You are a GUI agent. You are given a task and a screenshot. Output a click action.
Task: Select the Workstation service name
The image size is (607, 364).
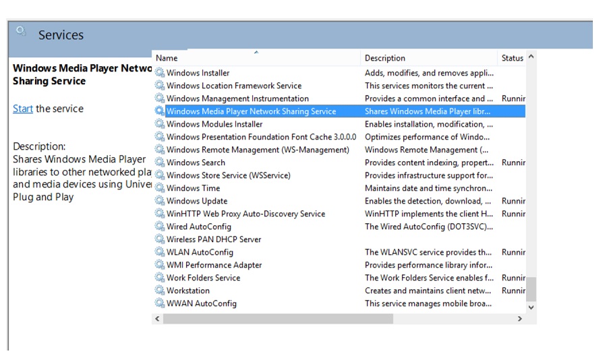coord(187,290)
